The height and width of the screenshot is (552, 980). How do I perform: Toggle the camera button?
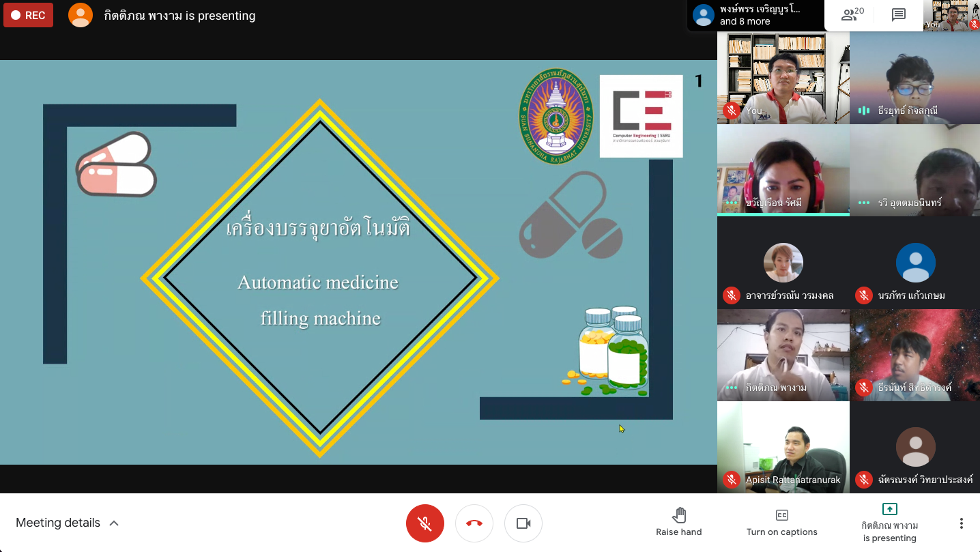pos(523,523)
